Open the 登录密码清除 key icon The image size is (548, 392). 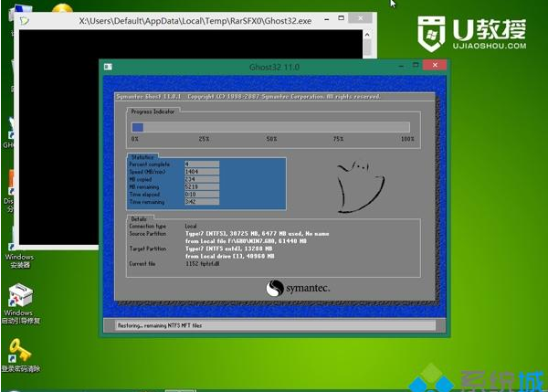pyautogui.click(x=18, y=350)
